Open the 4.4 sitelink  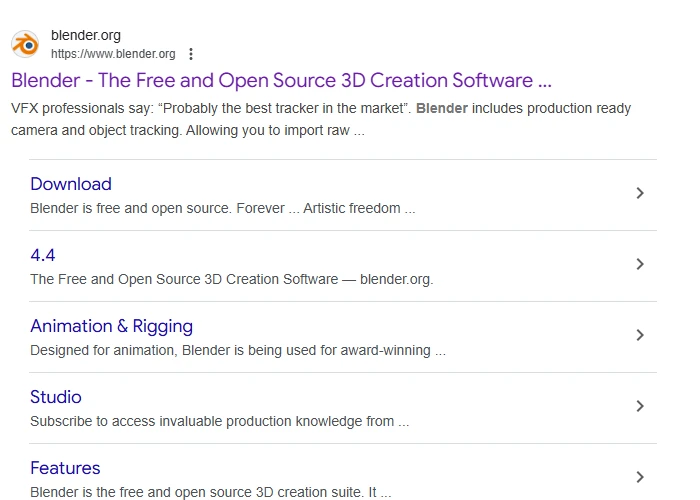point(43,255)
